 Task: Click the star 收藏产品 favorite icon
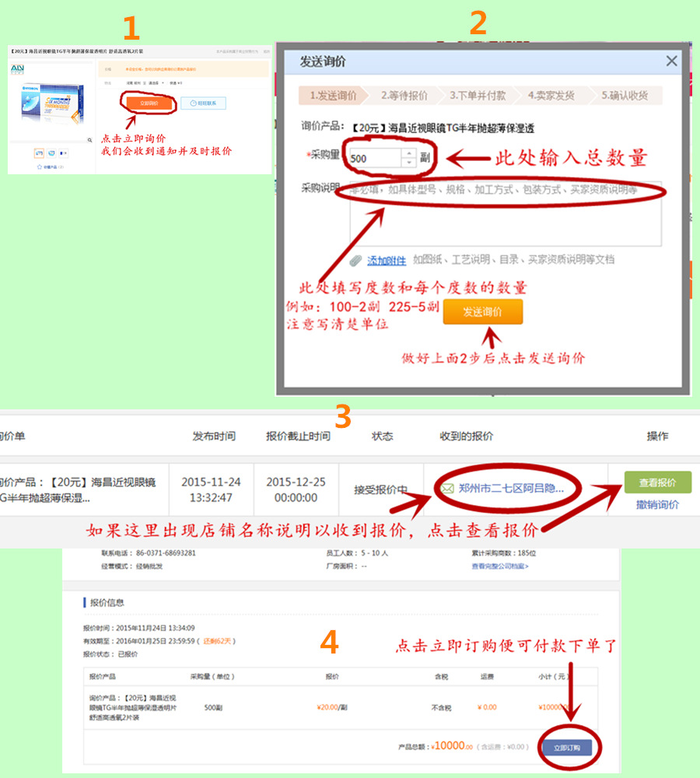click(x=39, y=166)
